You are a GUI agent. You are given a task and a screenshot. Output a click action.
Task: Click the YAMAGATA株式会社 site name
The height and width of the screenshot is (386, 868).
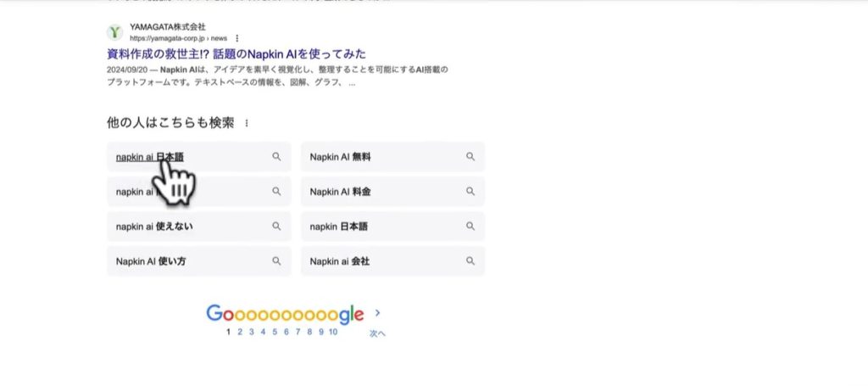pos(168,27)
